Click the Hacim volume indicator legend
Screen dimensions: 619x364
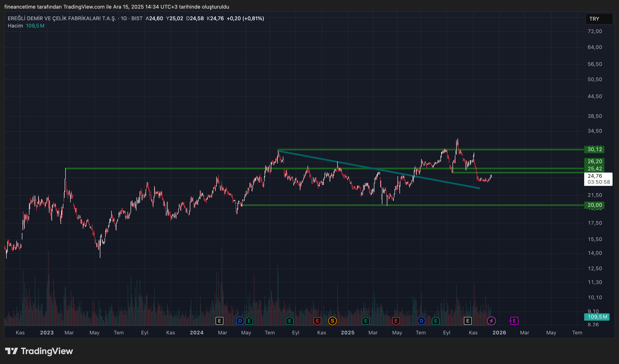(15, 26)
